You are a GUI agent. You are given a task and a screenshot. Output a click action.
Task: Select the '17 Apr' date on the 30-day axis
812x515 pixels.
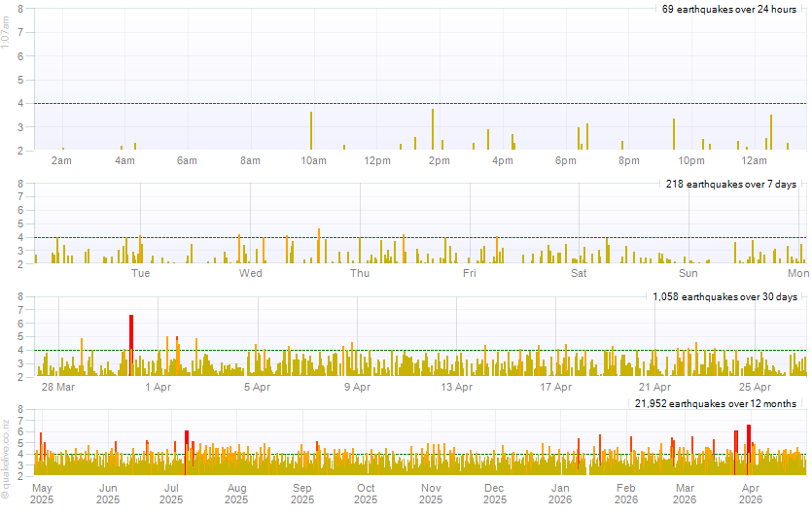[556, 388]
